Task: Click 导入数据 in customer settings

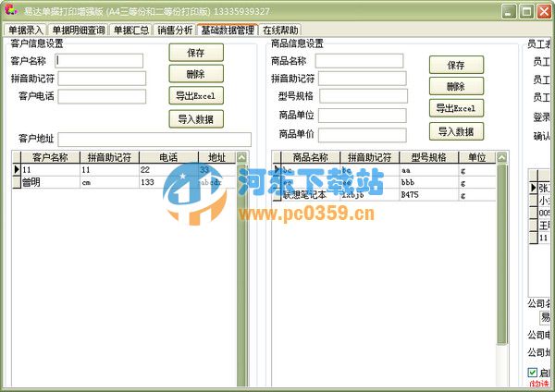Action: (196, 119)
